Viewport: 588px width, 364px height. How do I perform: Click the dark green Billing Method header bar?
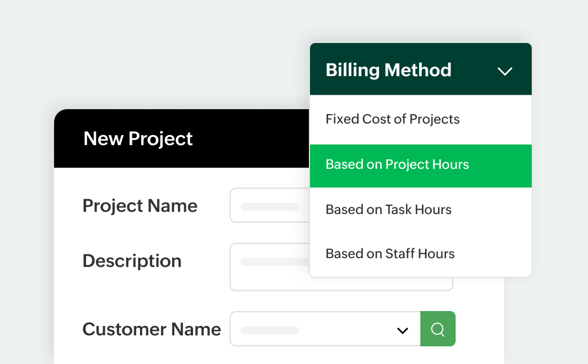(469, 70)
